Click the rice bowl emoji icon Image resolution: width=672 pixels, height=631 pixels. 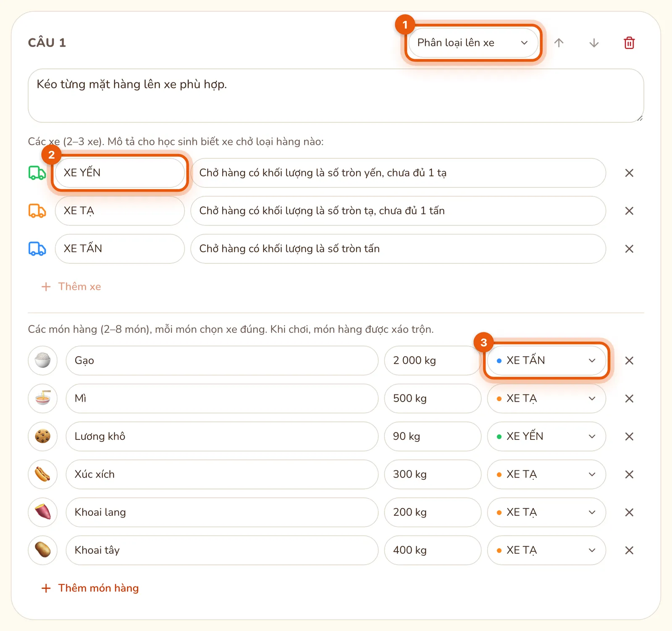(43, 360)
